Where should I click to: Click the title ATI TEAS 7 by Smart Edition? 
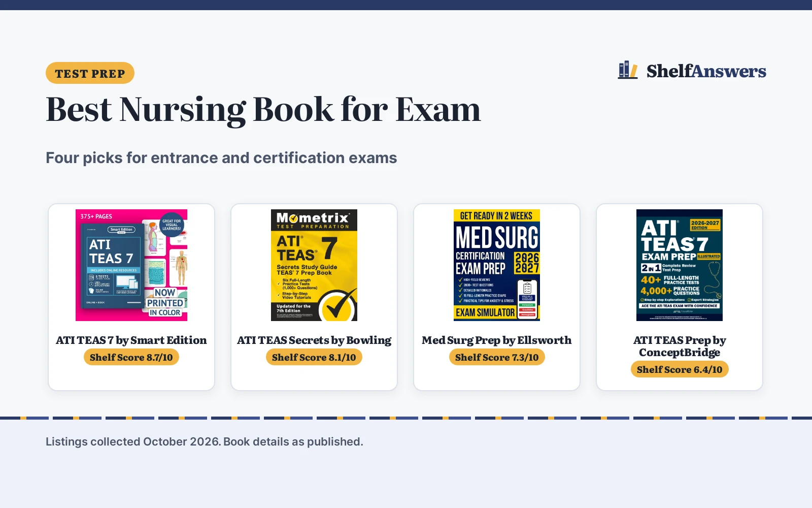pyautogui.click(x=131, y=340)
